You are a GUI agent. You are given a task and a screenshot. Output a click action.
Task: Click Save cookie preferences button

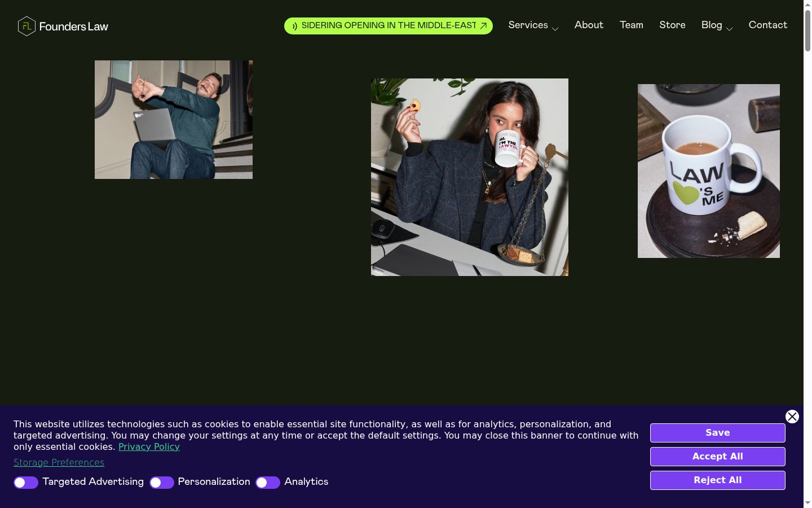pos(718,433)
